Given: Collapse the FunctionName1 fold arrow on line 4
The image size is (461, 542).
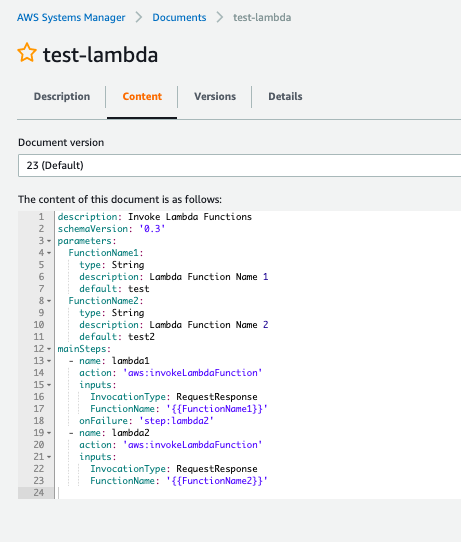Looking at the screenshot, I should (x=49, y=253).
